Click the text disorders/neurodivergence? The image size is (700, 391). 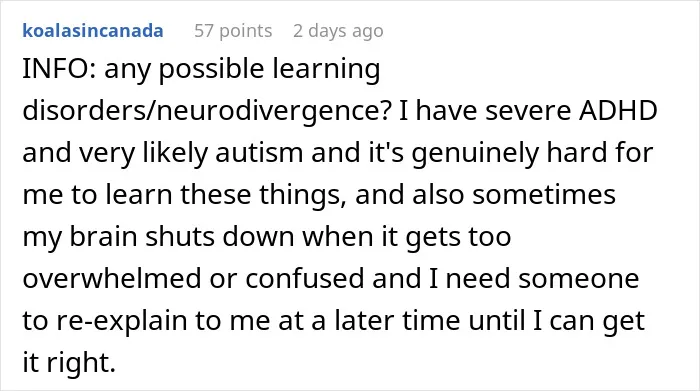click(206, 112)
